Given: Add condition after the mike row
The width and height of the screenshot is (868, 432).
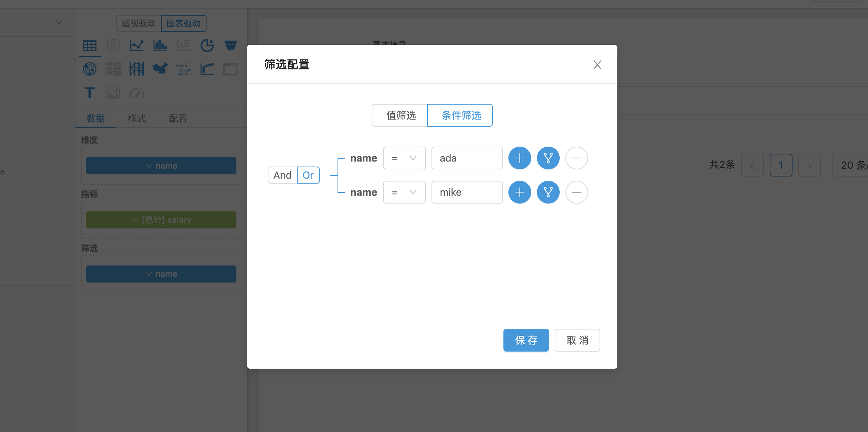Looking at the screenshot, I should click(x=519, y=192).
